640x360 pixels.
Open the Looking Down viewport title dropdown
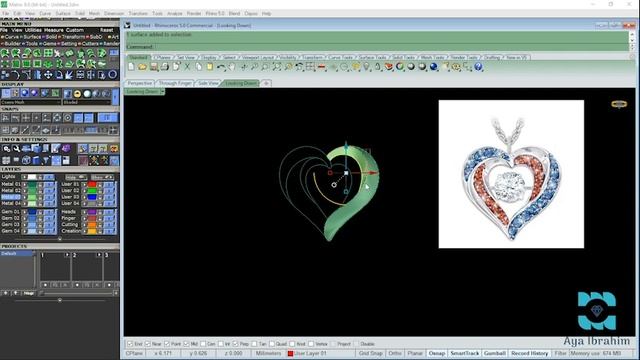[162, 92]
